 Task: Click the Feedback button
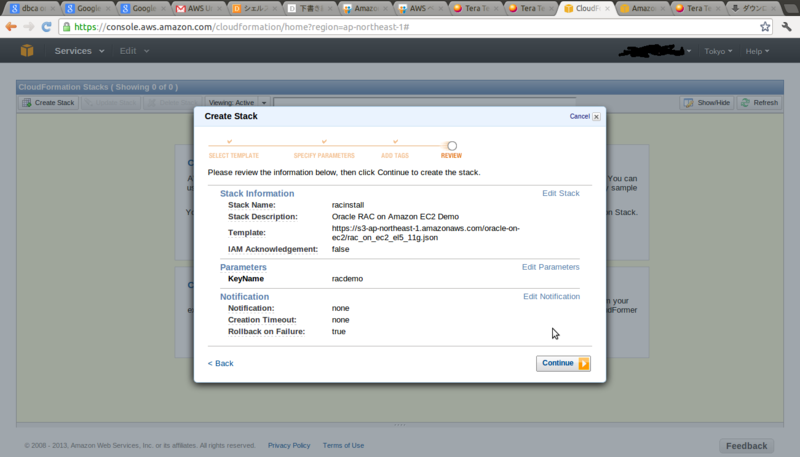pos(746,446)
